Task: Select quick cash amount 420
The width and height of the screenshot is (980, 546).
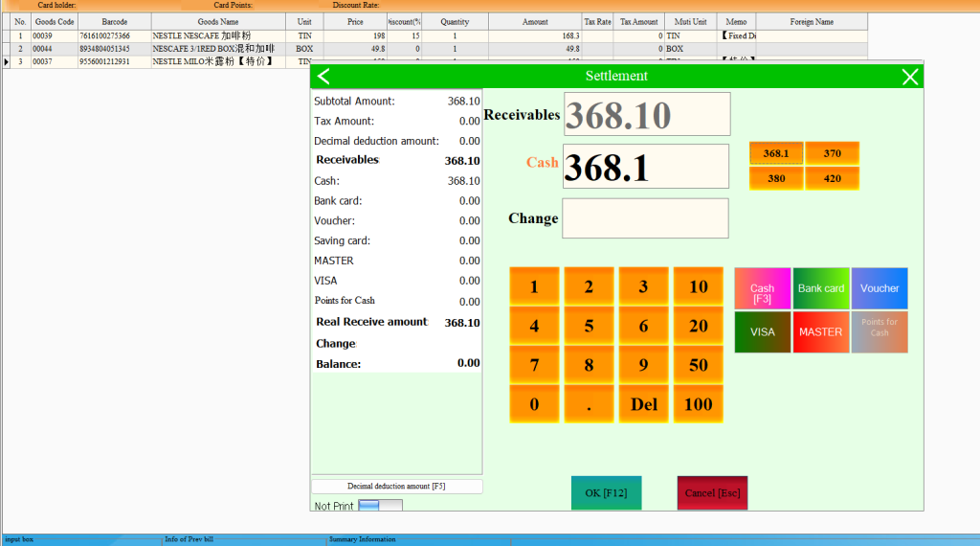Action: coord(832,178)
